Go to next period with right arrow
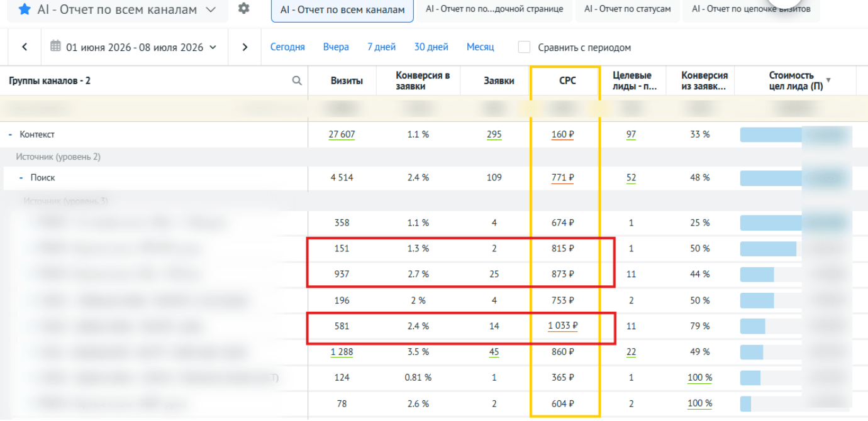868x421 pixels. point(245,47)
